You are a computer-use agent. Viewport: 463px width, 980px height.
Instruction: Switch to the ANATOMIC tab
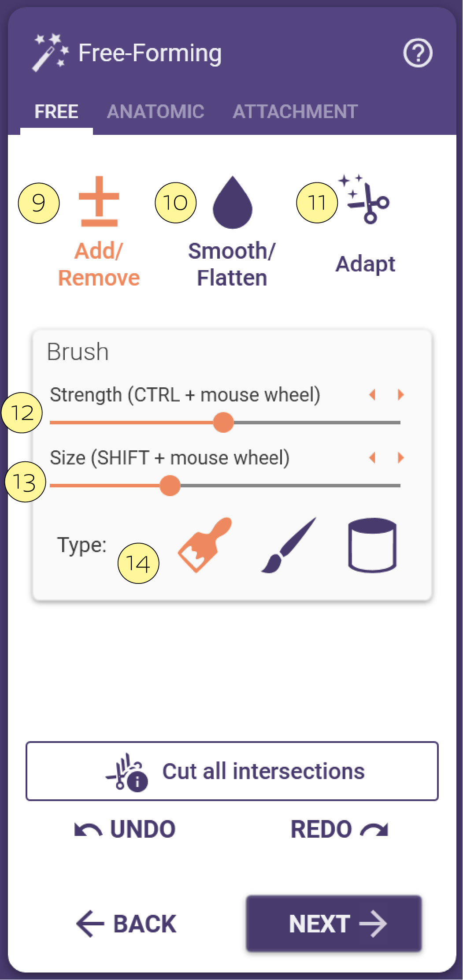(156, 111)
